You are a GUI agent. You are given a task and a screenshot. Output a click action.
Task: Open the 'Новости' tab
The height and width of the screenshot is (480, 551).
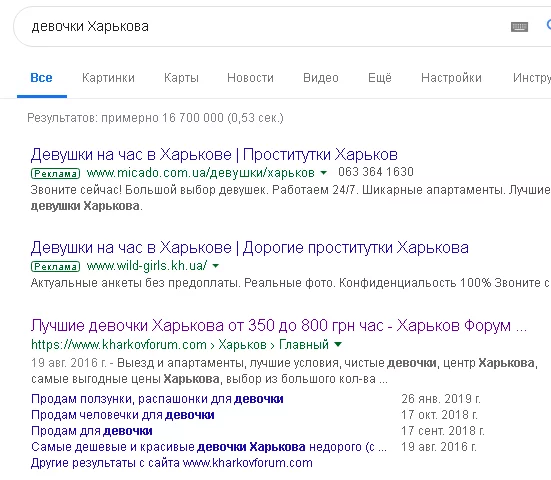coord(250,78)
